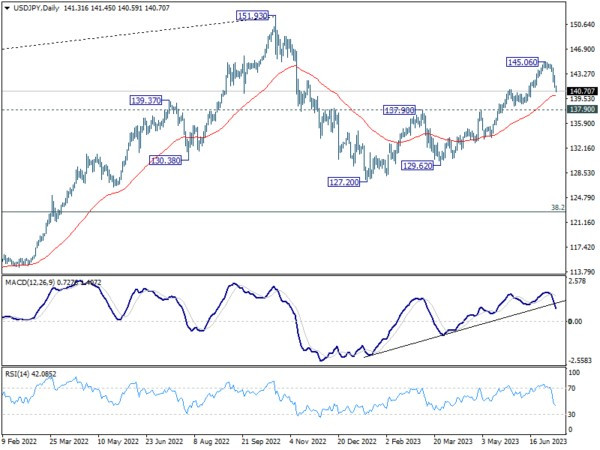Click the 8 Aug 2022 date label
The height and width of the screenshot is (450, 600).
tap(211, 442)
